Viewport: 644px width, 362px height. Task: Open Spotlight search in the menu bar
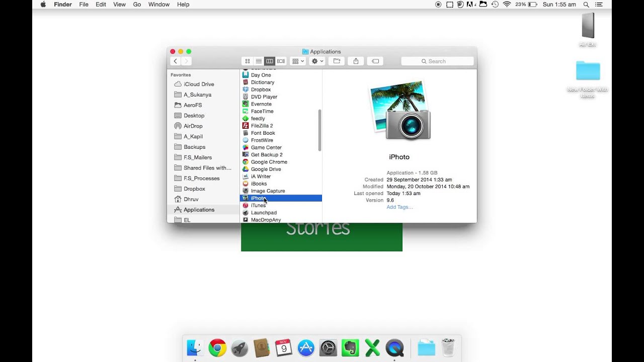[586, 5]
